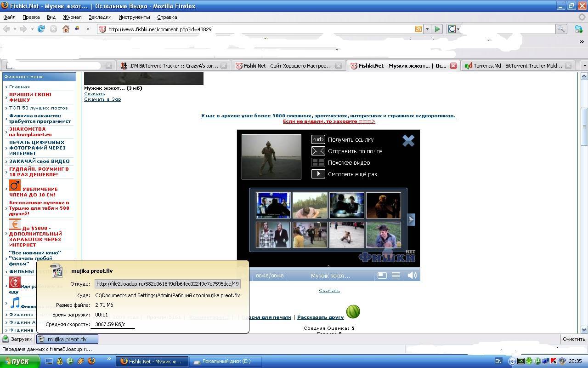Viewport: 588px width, 368px height.
Task: Click the Stop loading icon
Action: point(53,29)
